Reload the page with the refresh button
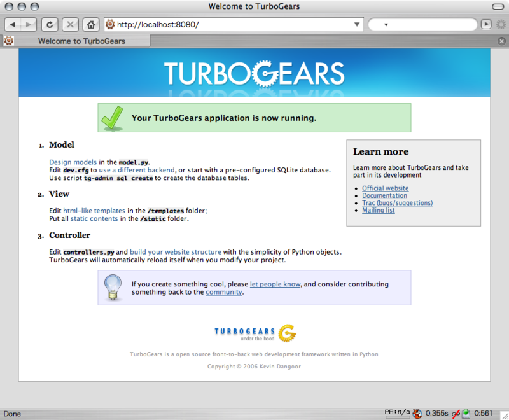Image resolution: width=509 pixels, height=420 pixels. click(50, 25)
